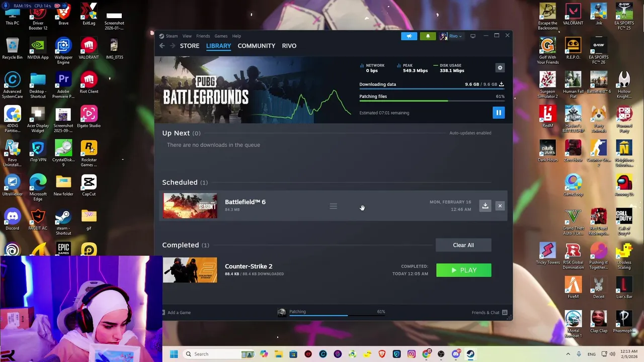Select the Microsoft Edge desktop icon

pos(38,188)
